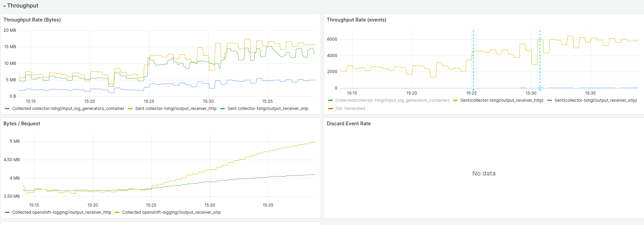
Task: Toggle Collected input_log_generators_container series in Bytes panel legend
Action: (x=68, y=109)
